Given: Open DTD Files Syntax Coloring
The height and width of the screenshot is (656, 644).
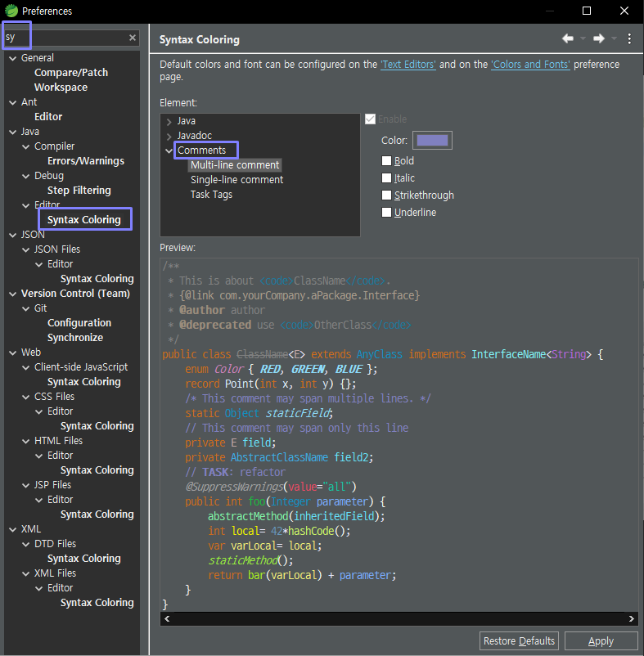Looking at the screenshot, I should coord(83,559).
